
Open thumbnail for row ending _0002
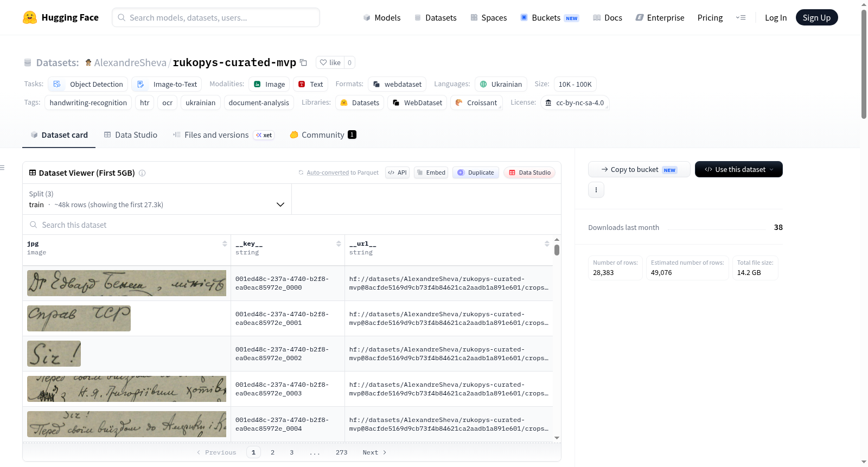click(54, 354)
